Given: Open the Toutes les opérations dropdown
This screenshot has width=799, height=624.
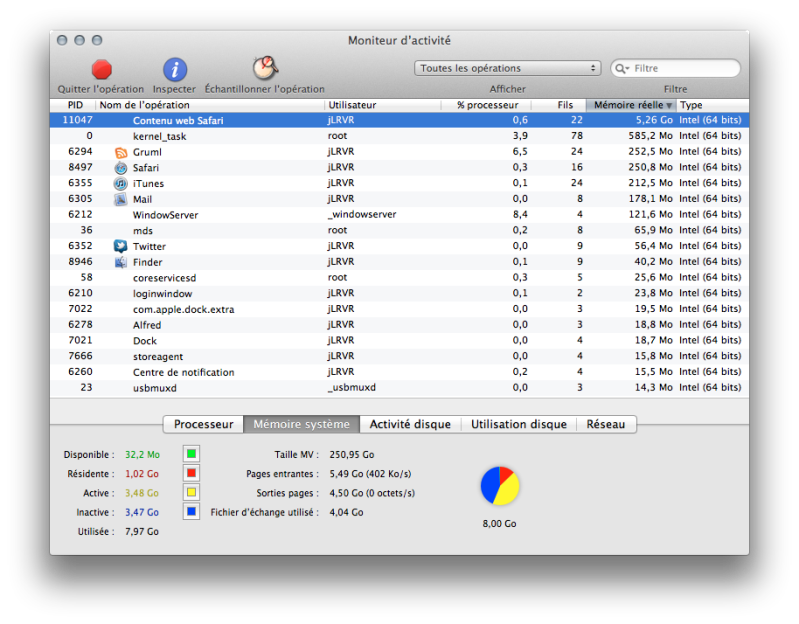Looking at the screenshot, I should click(508, 68).
